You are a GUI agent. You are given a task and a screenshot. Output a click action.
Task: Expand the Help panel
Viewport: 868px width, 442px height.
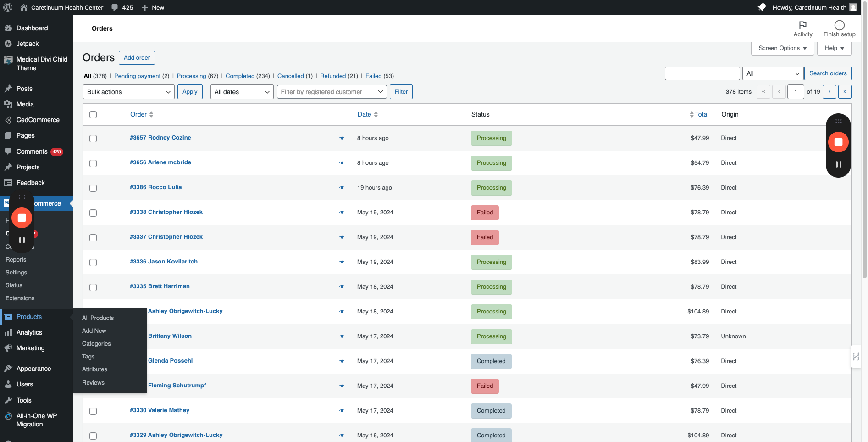pyautogui.click(x=835, y=48)
